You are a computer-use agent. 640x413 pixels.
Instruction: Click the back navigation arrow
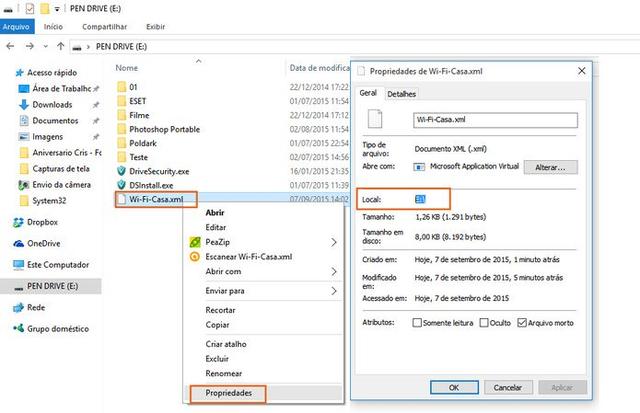click(10, 46)
